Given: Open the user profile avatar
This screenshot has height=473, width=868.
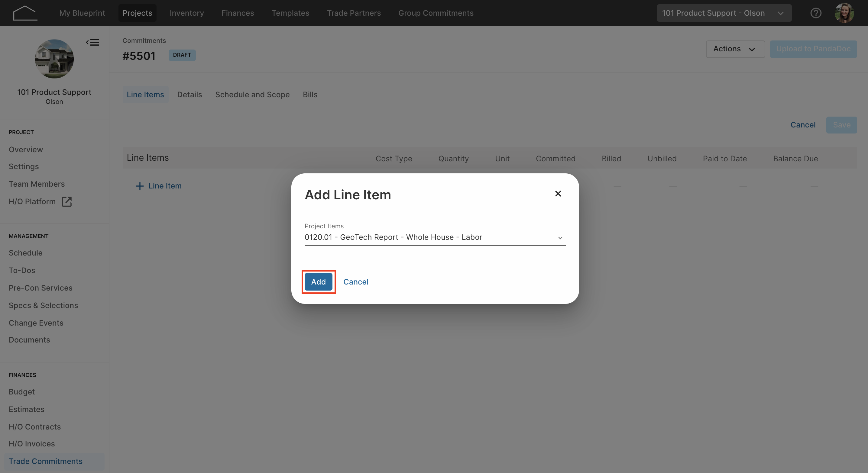Looking at the screenshot, I should tap(844, 13).
